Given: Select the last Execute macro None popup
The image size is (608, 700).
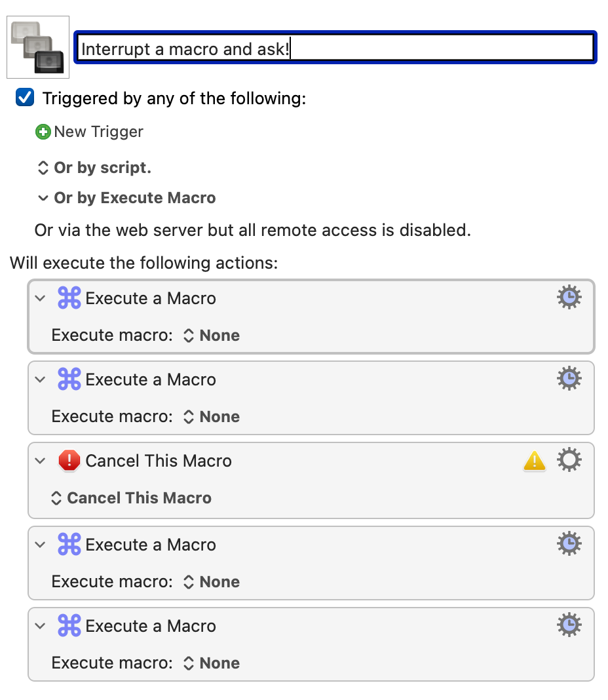Looking at the screenshot, I should 212,663.
